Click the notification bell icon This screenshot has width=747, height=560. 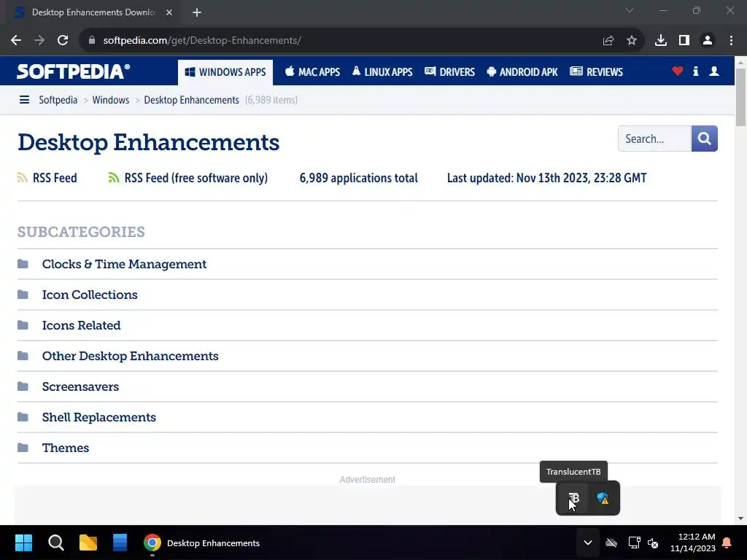click(x=727, y=542)
